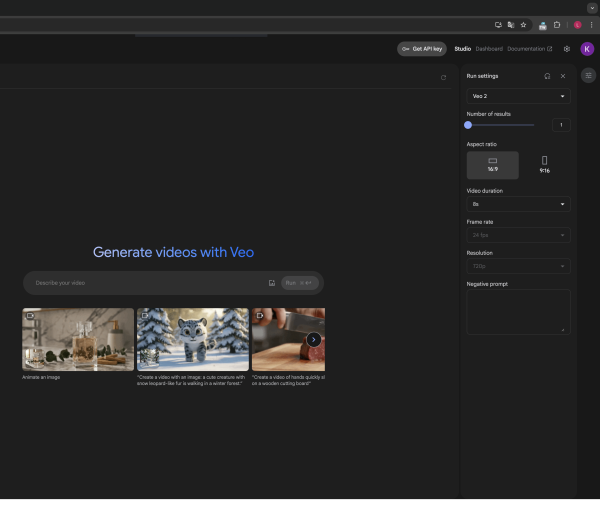Click the Animate an image caption
600x510 pixels.
pos(41,377)
